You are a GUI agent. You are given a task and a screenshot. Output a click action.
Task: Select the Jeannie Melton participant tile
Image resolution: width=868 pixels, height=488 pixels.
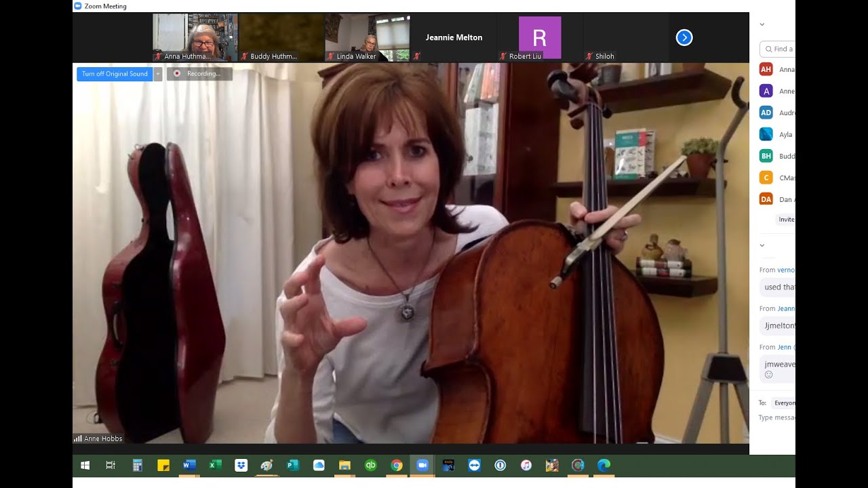[454, 37]
